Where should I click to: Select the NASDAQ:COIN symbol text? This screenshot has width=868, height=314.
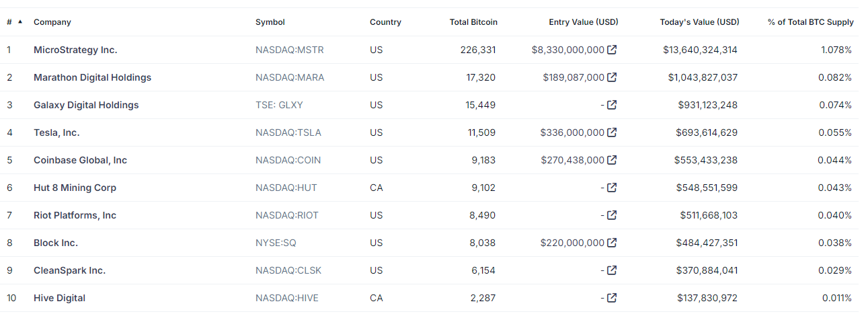coord(288,160)
